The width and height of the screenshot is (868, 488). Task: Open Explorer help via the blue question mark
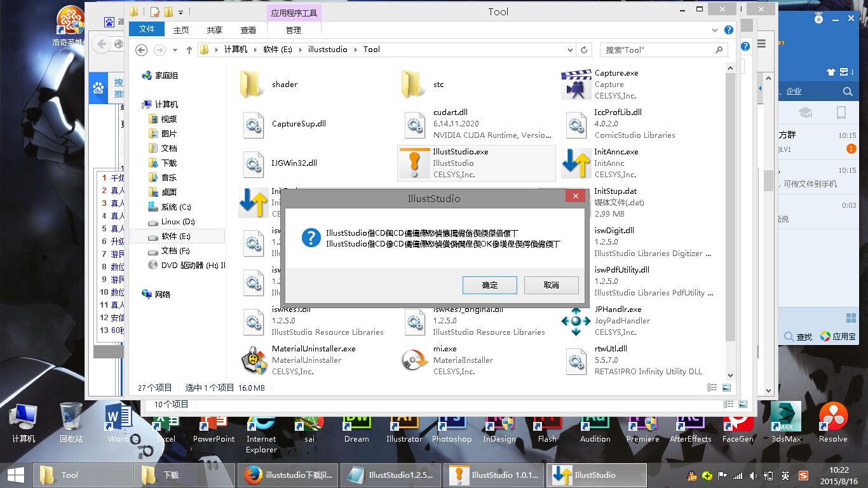point(729,30)
